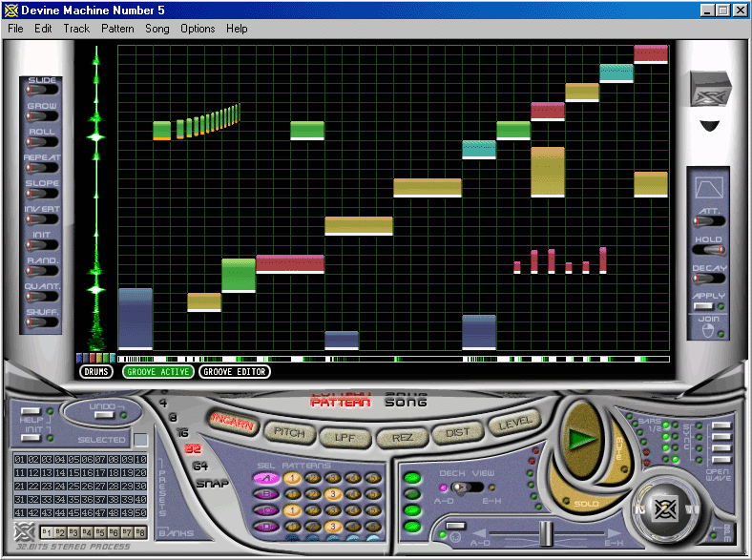Open the GROOVE EDITOR
Screen dimensions: 752x560
235,371
